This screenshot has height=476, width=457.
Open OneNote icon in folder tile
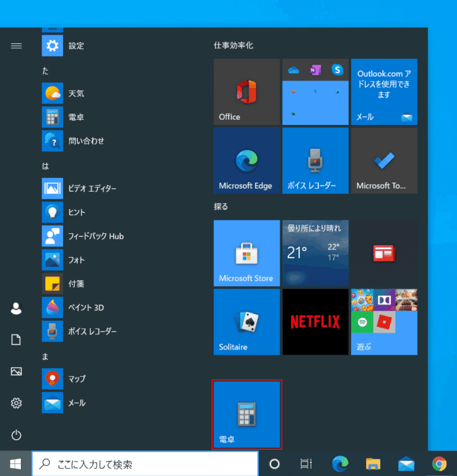pyautogui.click(x=315, y=70)
